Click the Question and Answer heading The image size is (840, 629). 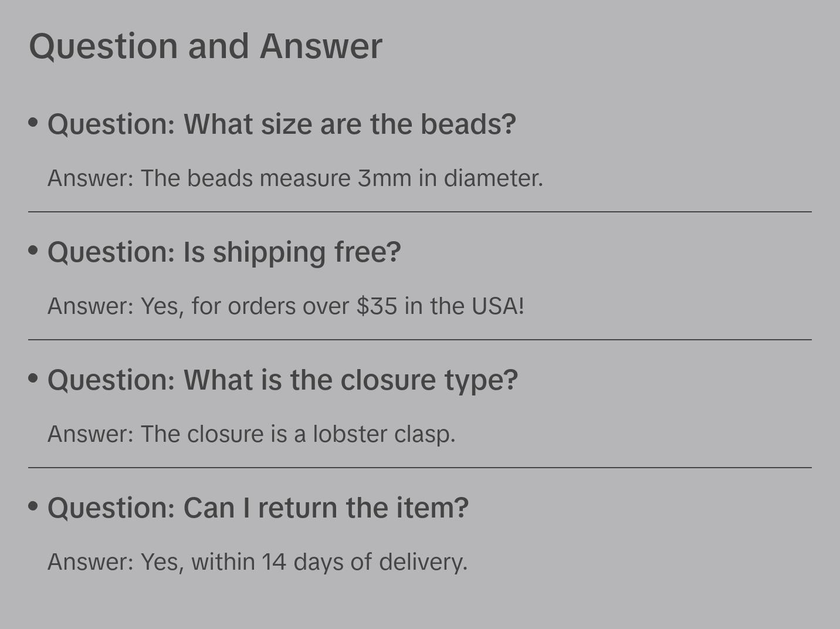(205, 46)
